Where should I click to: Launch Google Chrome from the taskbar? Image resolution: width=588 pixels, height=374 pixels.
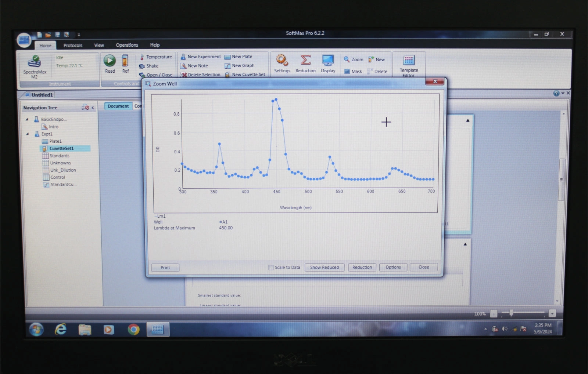pyautogui.click(x=133, y=330)
